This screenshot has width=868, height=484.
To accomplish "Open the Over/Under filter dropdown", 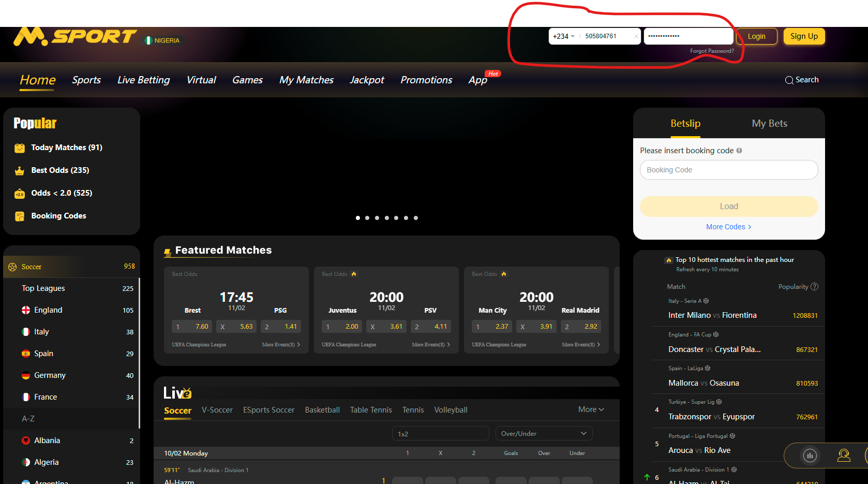I will pyautogui.click(x=544, y=433).
